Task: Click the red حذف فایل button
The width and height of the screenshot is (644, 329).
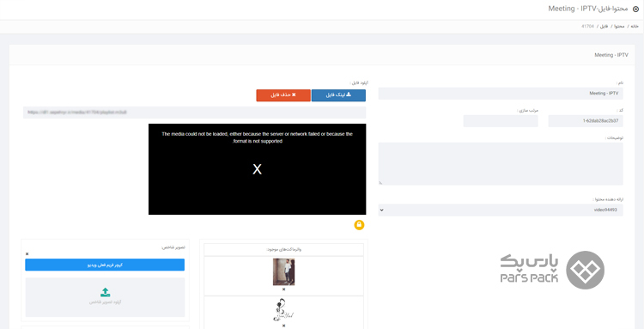Action: coord(283,94)
